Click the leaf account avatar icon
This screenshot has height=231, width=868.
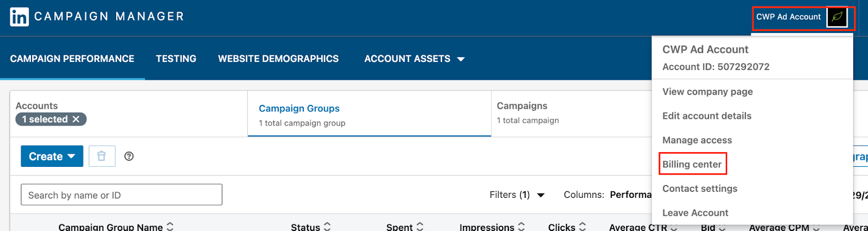(837, 17)
